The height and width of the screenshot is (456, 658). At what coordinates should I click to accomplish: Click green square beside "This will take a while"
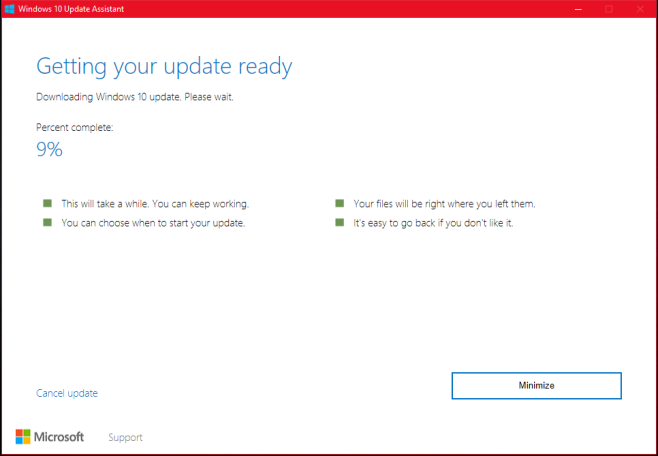click(x=47, y=203)
